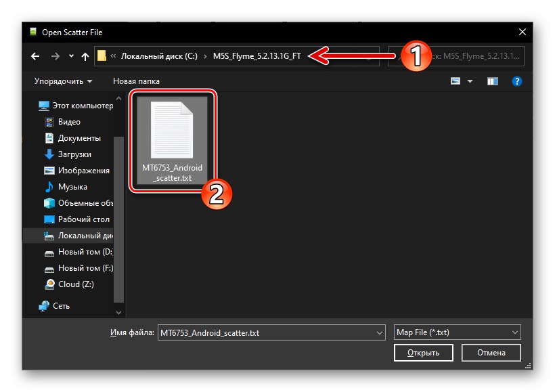Viewport: 555px width, 392px height.
Task: Go back to the previous folder
Action: point(35,56)
